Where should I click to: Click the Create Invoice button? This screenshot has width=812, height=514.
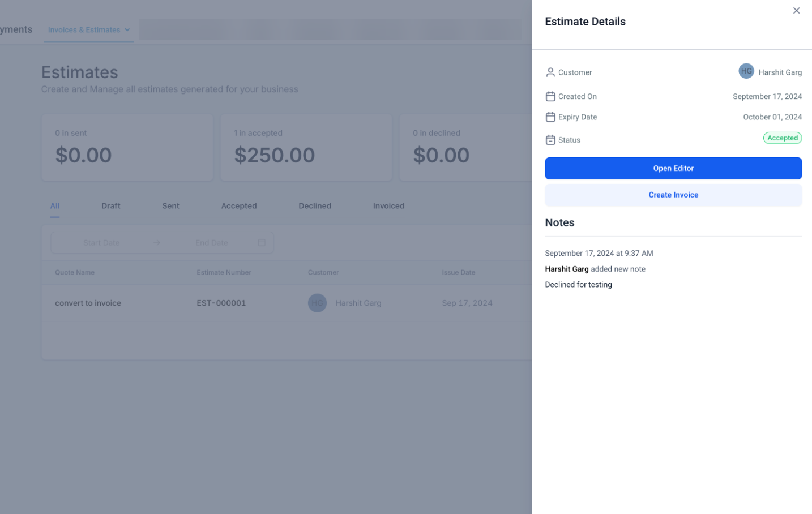pyautogui.click(x=673, y=195)
